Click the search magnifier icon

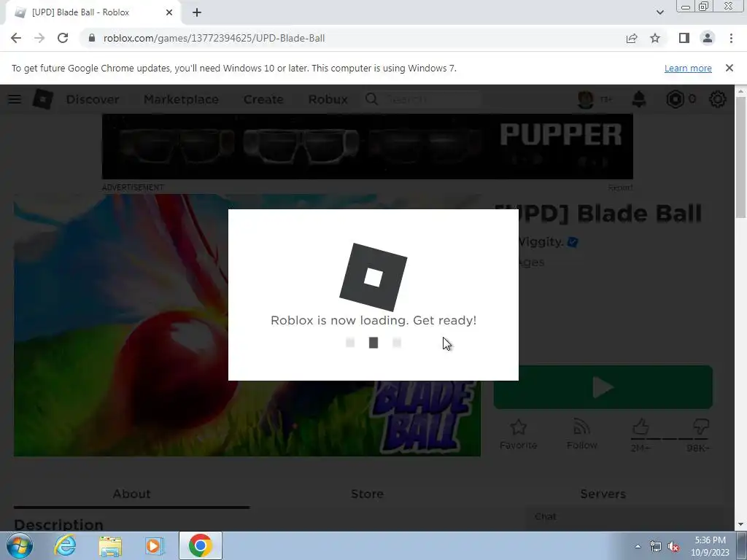tap(371, 99)
